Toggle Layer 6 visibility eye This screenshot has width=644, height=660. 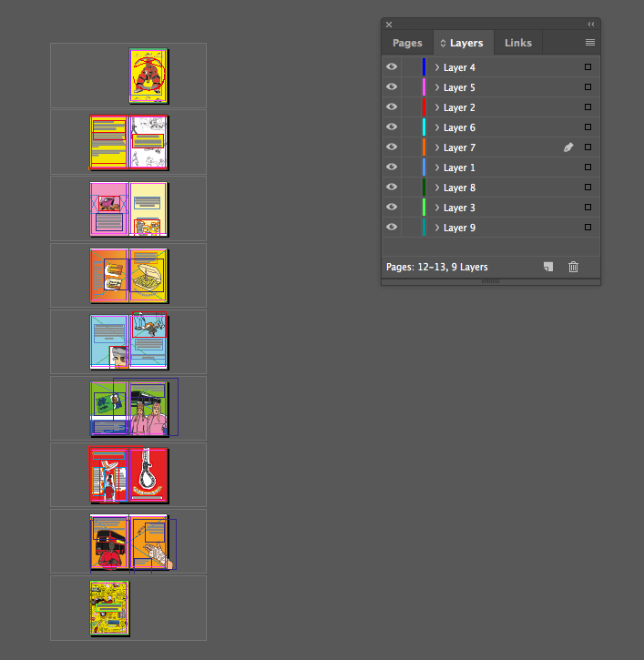tap(392, 127)
